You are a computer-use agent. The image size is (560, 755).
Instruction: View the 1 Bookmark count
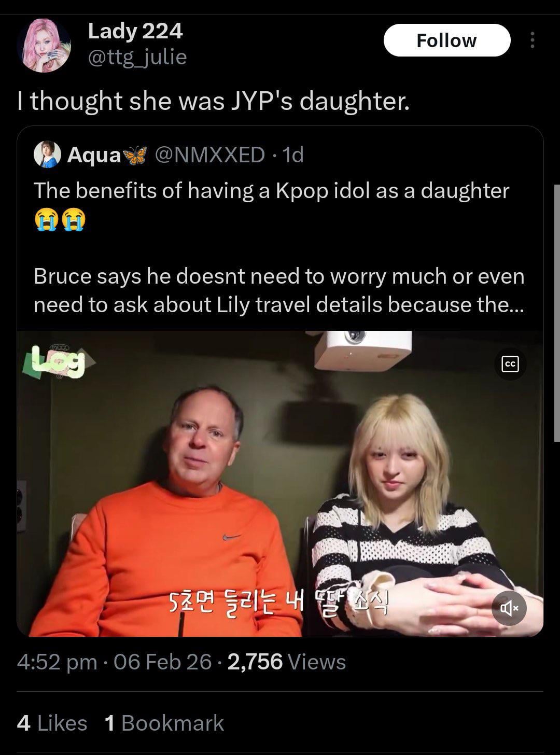tap(164, 723)
